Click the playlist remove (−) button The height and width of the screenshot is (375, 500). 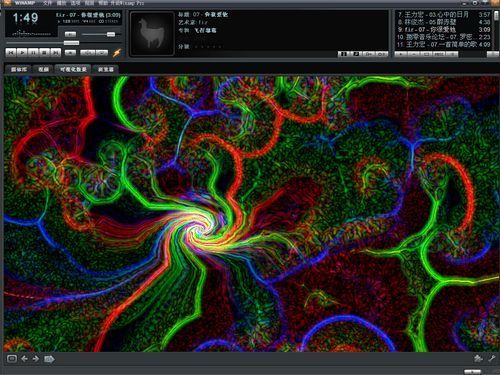[414, 54]
